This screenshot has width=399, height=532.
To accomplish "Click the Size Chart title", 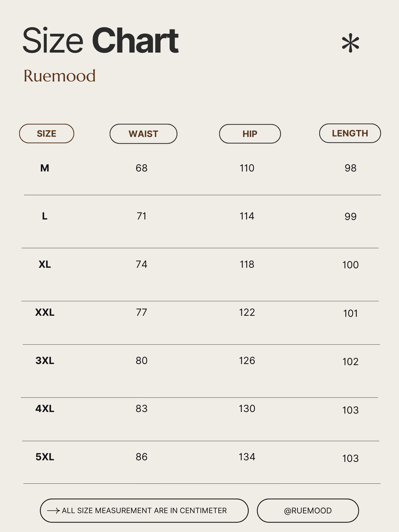I will pos(100,40).
